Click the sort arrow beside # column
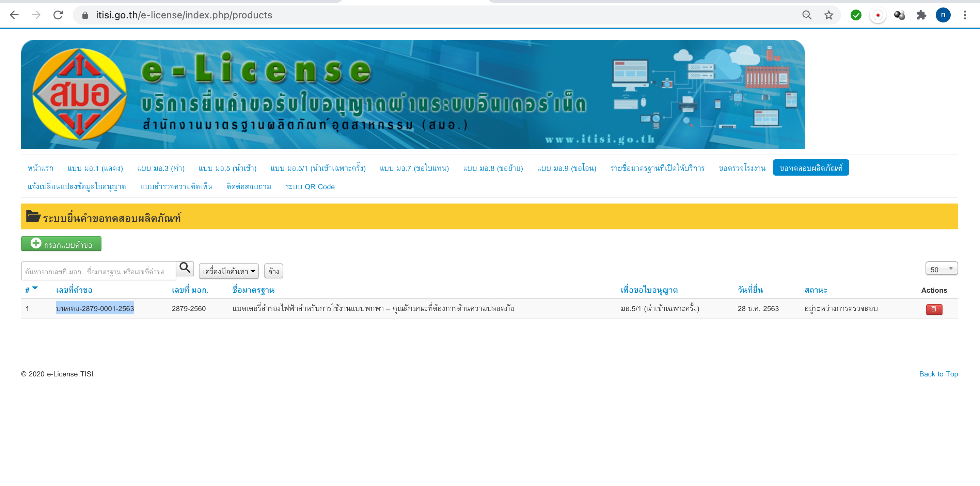 click(35, 288)
